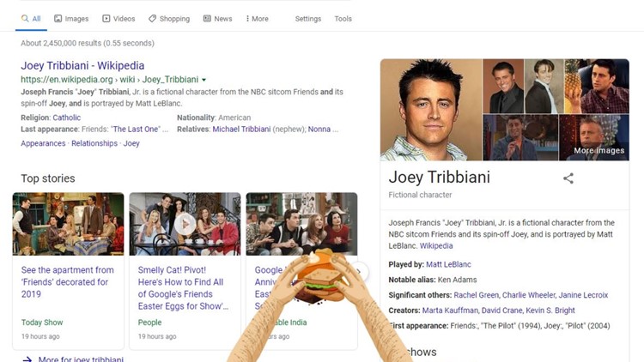Screen dimensions: 644x362
Task: Click the Shopping tab tag icon
Action: (152, 19)
